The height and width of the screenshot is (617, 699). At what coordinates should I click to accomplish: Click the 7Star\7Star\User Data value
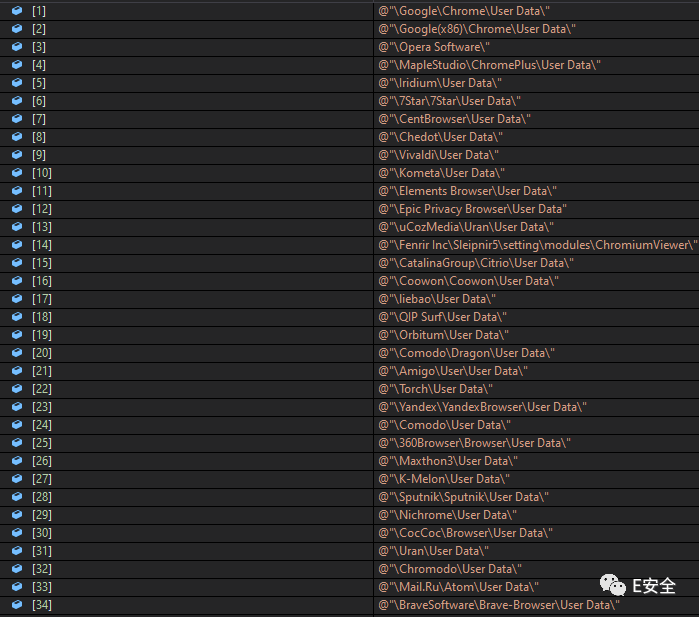pyautogui.click(x=449, y=101)
